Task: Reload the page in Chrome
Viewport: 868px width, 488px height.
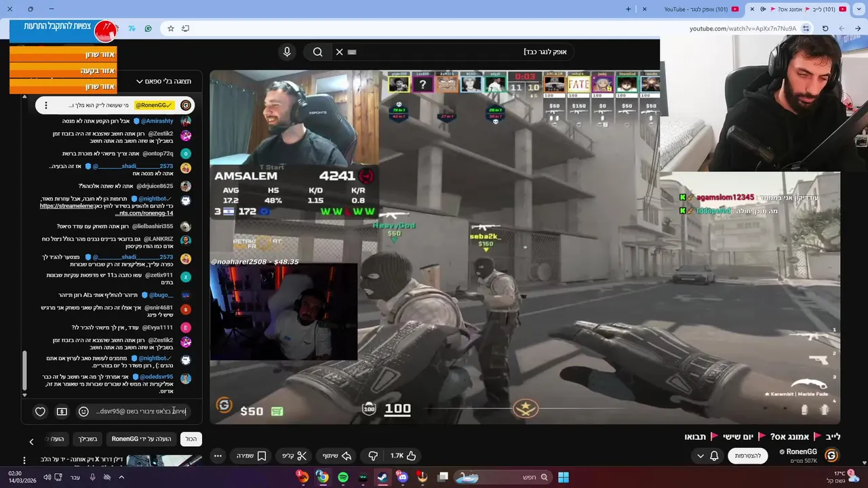Action: 825,28
